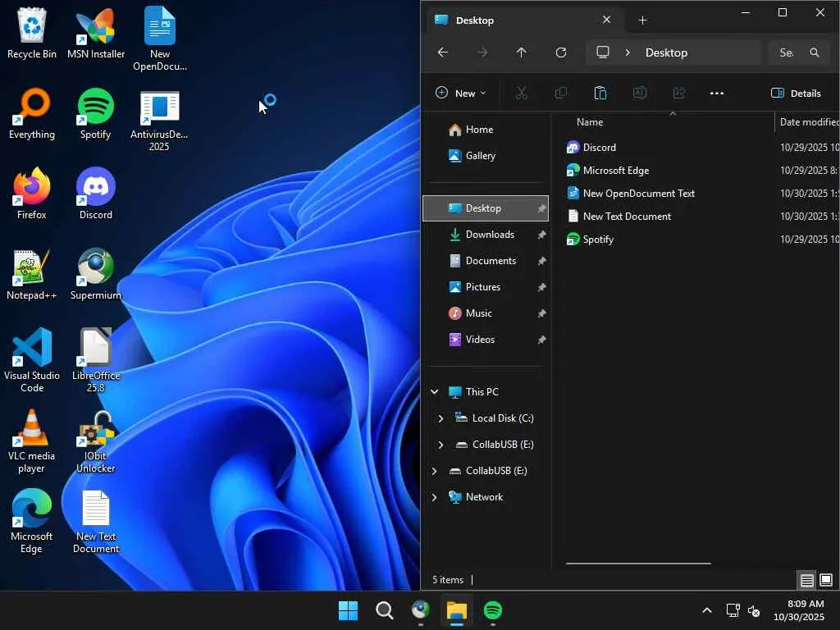Click the horizontal scrollbar in file list

coord(638,564)
